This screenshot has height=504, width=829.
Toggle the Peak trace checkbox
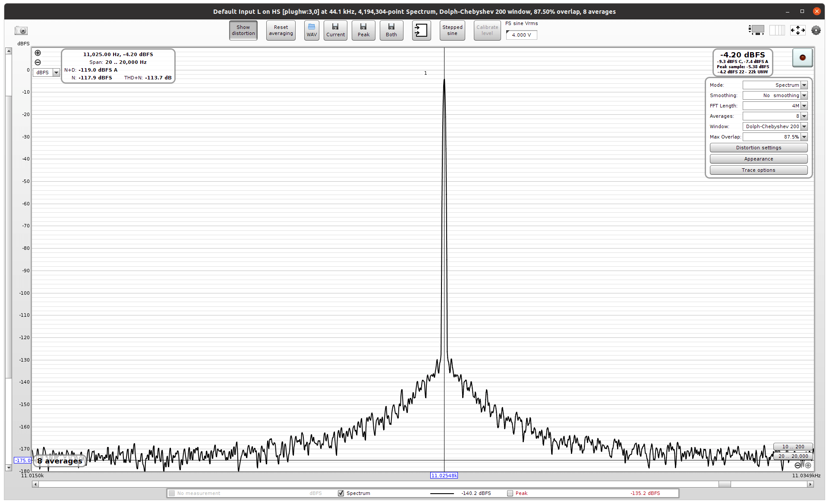pos(510,493)
